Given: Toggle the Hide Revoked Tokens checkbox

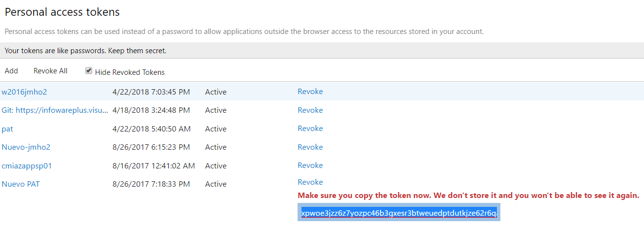Looking at the screenshot, I should point(89,71).
